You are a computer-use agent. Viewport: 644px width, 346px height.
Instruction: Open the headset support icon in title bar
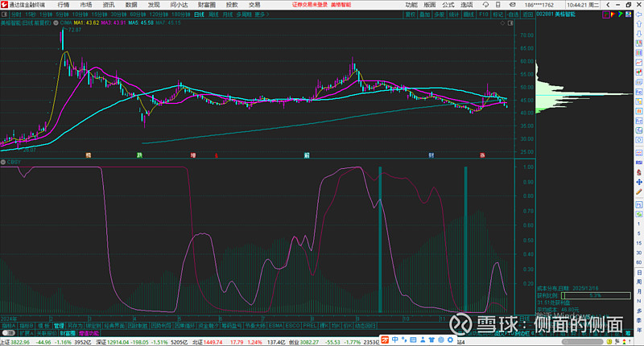485,5
